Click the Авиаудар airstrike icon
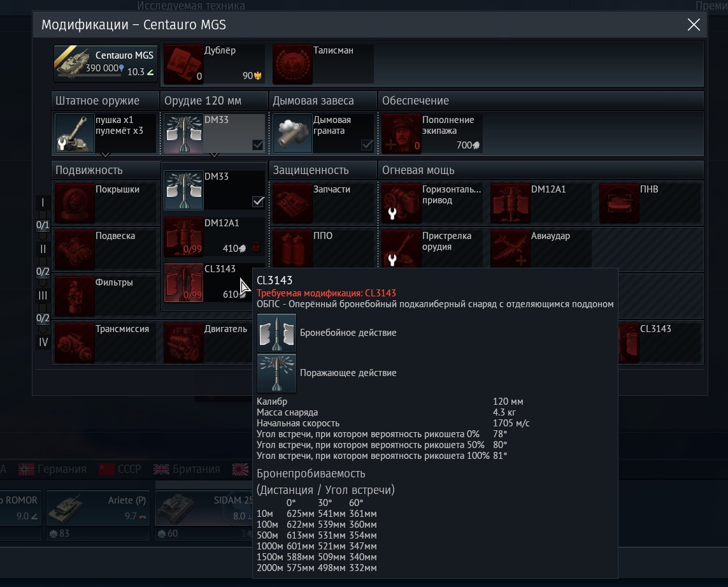The height and width of the screenshot is (587, 728). pyautogui.click(x=510, y=249)
